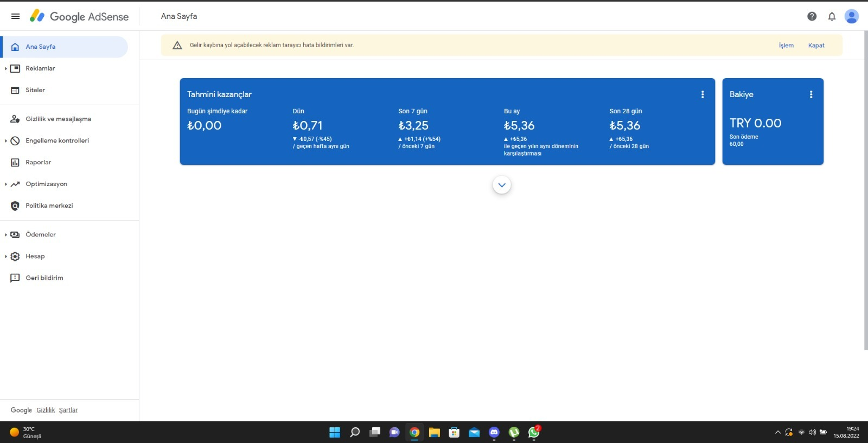Open the hamburger navigation menu
868x443 pixels.
[x=15, y=16]
